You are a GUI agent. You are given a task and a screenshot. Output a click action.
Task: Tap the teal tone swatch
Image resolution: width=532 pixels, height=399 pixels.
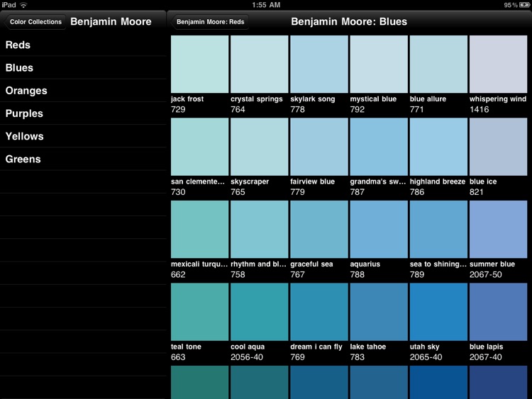tap(199, 312)
